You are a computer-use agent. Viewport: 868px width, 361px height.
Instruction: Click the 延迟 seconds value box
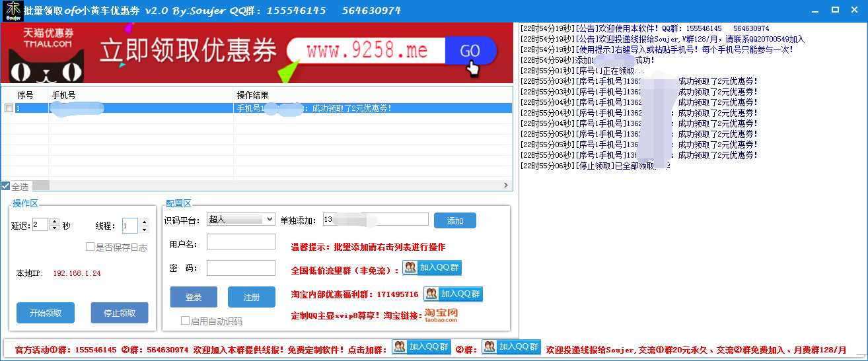tap(41, 224)
